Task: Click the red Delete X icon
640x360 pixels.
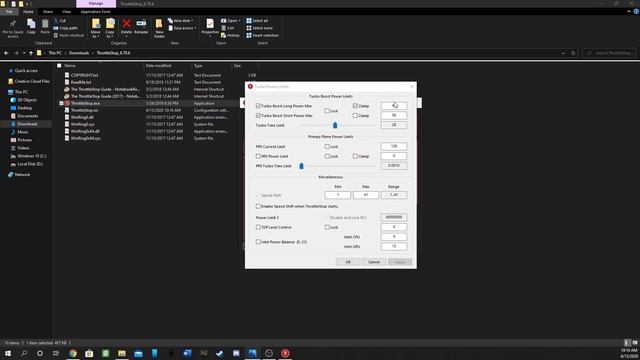Action: tap(127, 24)
